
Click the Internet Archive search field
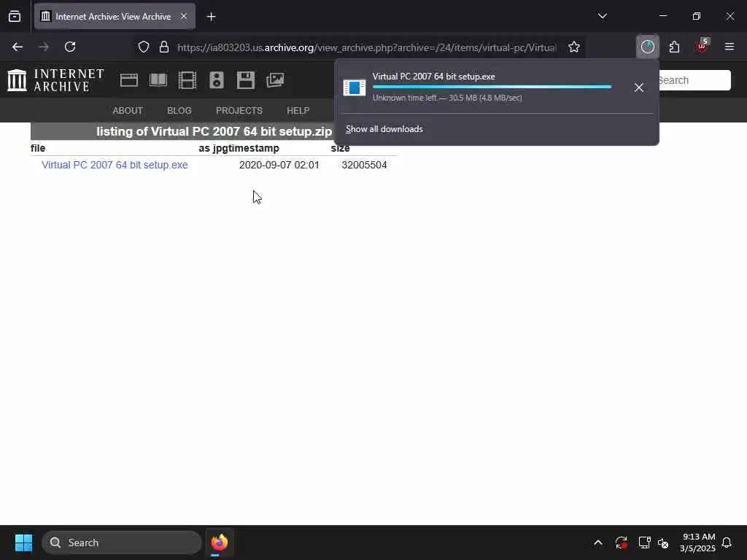[x=694, y=80]
